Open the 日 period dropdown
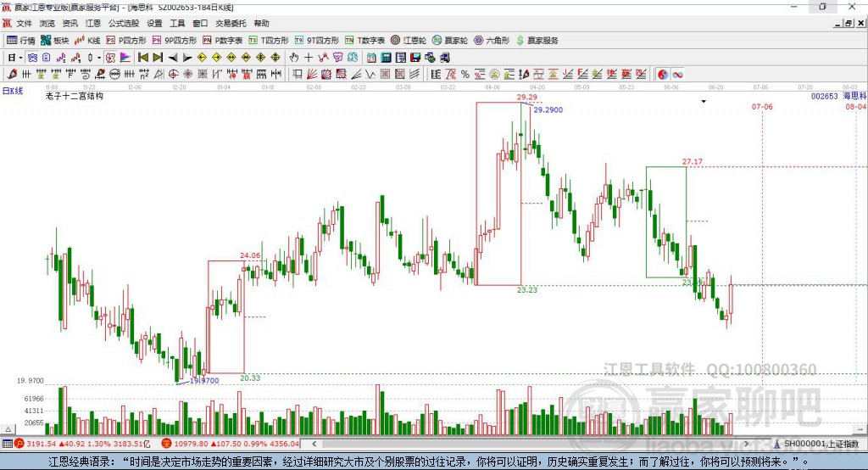 [x=14, y=58]
